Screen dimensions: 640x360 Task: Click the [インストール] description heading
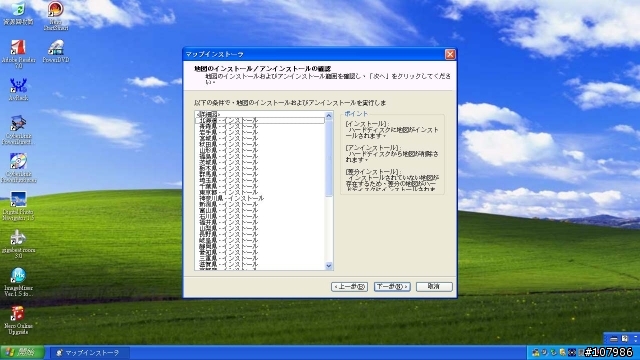pyautogui.click(x=367, y=124)
